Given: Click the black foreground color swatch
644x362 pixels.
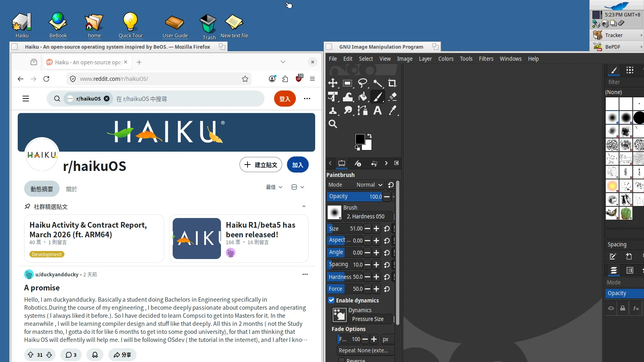Looking at the screenshot, I should click(359, 139).
